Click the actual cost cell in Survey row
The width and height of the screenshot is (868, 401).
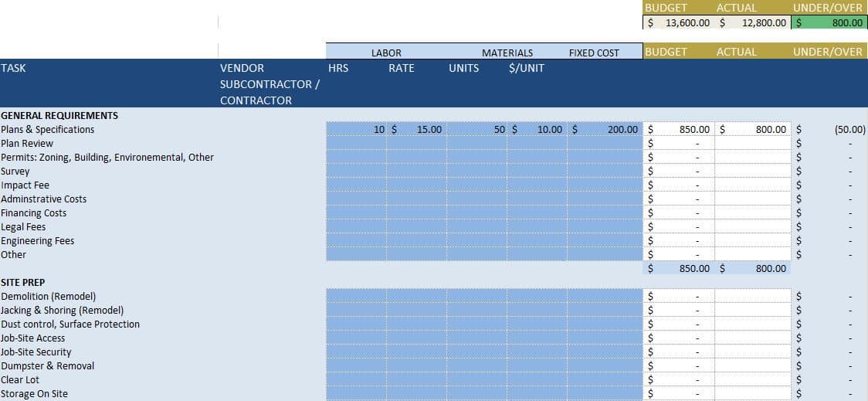pos(754,172)
